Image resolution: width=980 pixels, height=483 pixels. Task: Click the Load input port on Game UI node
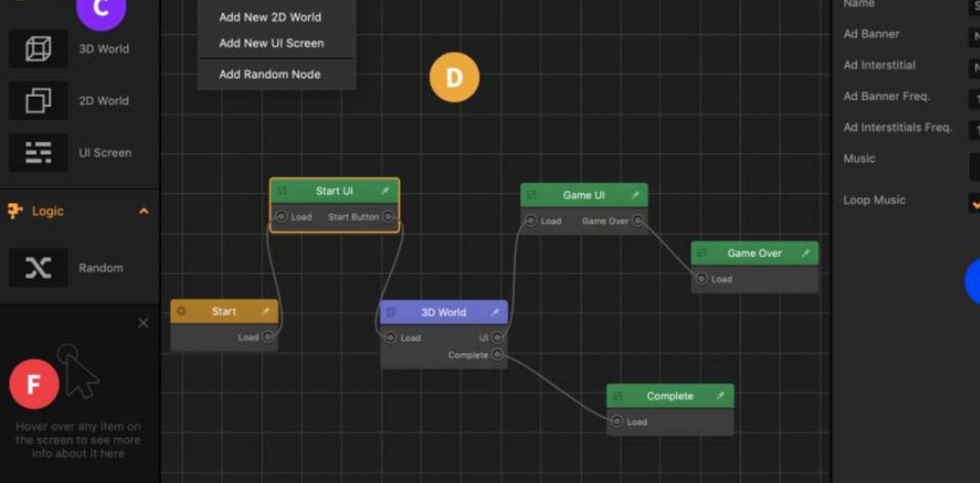pyautogui.click(x=531, y=221)
